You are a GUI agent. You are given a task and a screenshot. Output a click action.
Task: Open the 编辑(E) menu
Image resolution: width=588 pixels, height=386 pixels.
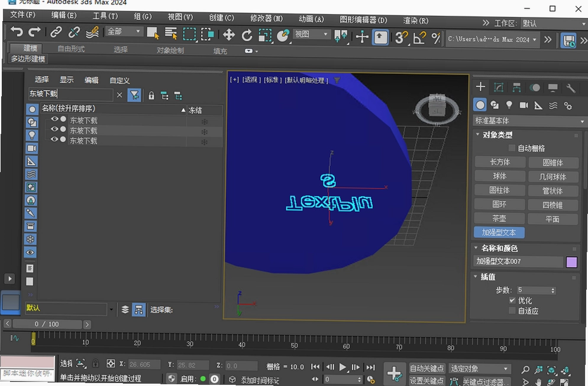point(64,15)
